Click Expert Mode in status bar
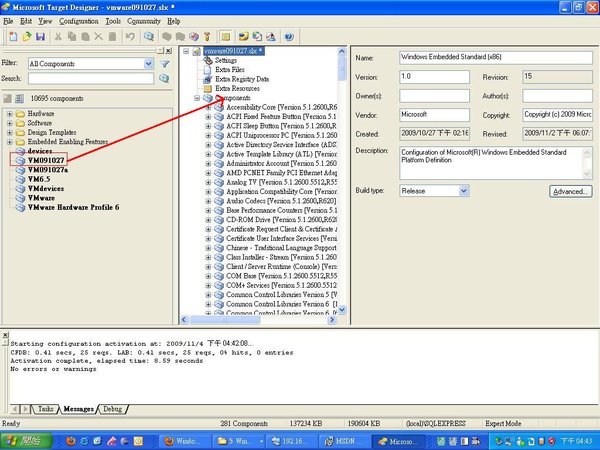 point(503,424)
